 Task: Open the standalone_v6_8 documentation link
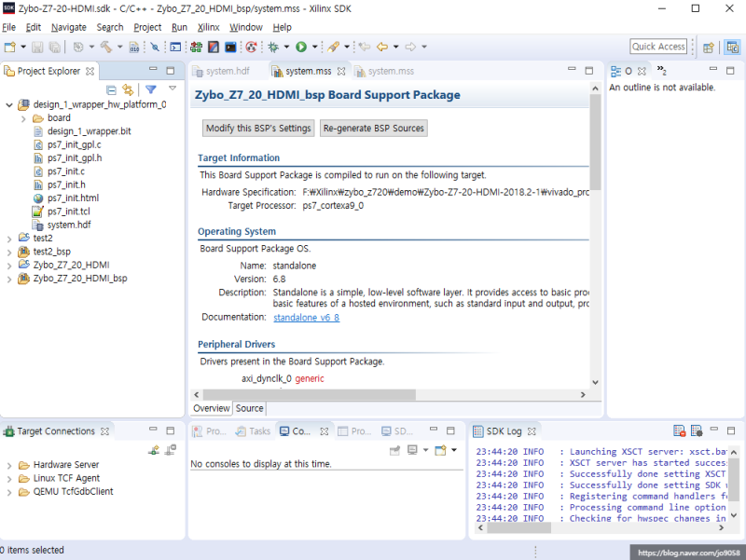click(306, 318)
